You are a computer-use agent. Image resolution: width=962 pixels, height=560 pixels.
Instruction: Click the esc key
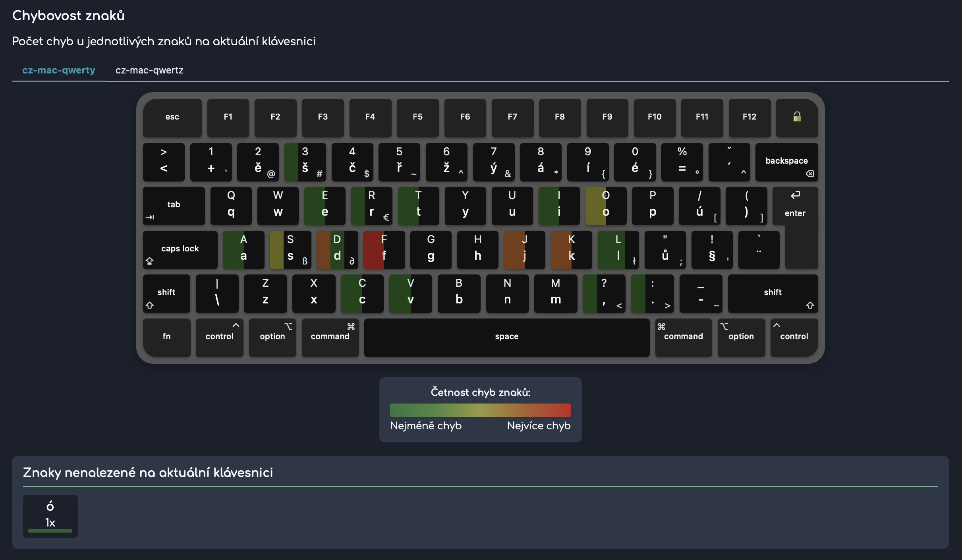(x=172, y=117)
